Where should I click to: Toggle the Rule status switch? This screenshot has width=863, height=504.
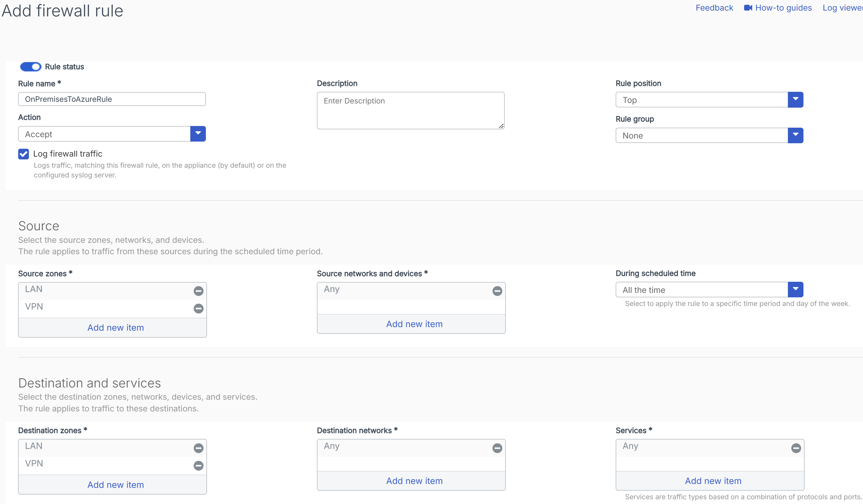31,66
